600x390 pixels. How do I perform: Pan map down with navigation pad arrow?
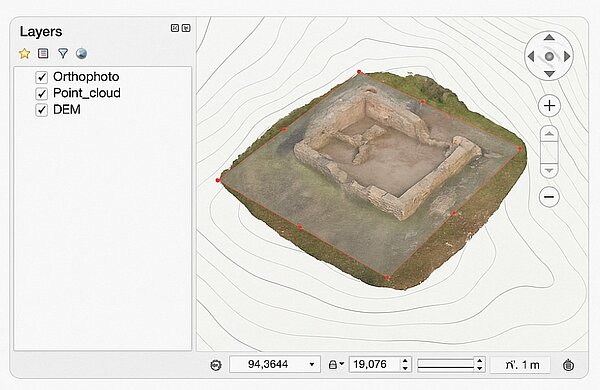(x=549, y=73)
